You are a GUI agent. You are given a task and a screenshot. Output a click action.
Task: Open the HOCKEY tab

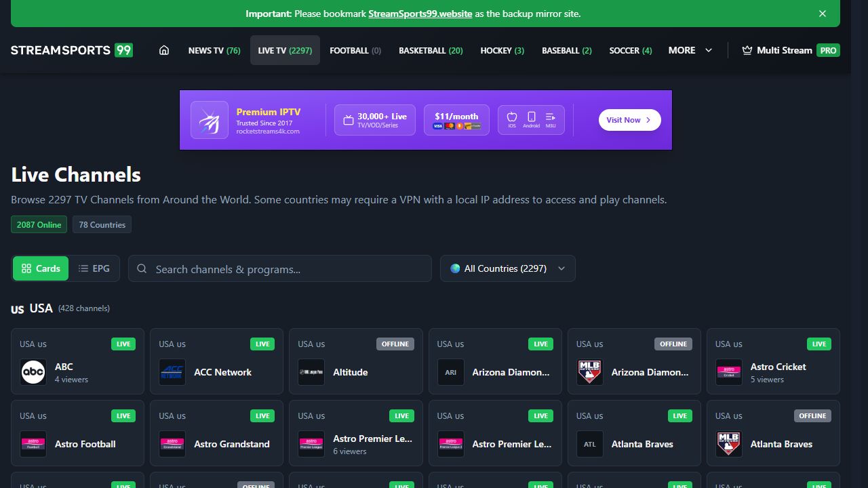(502, 50)
